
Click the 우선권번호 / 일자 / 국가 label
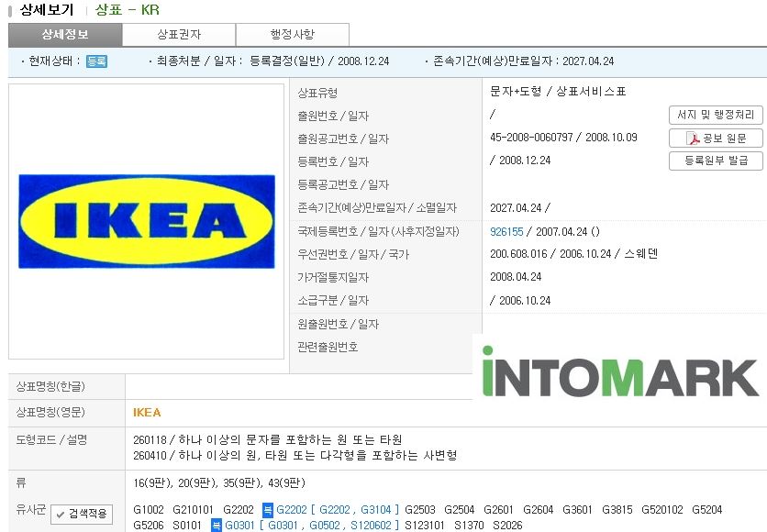pos(353,254)
